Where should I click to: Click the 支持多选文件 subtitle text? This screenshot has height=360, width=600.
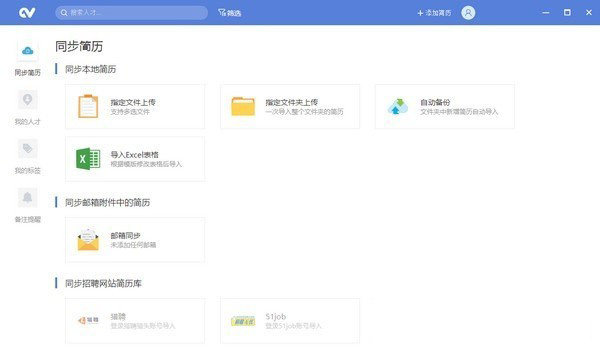tap(130, 112)
